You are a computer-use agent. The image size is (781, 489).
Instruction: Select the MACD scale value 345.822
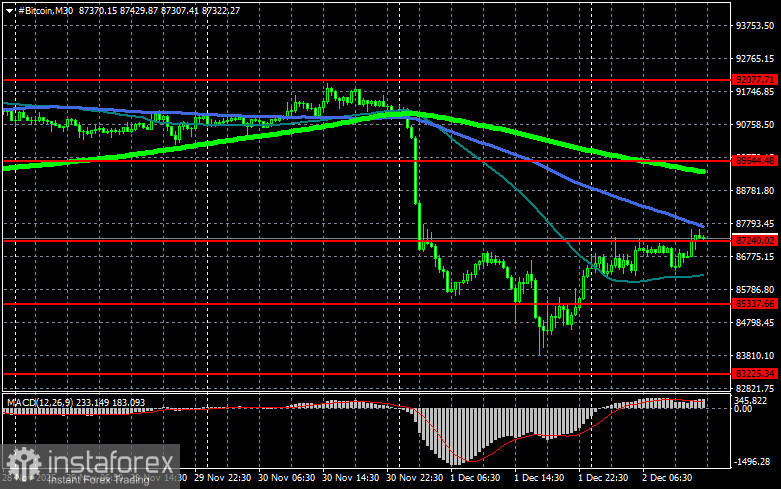pyautogui.click(x=751, y=401)
